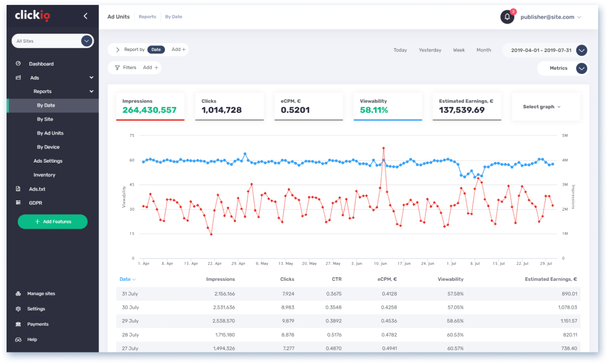608x364 pixels.
Task: Click the Dashboard gauge icon
Action: [x=19, y=63]
